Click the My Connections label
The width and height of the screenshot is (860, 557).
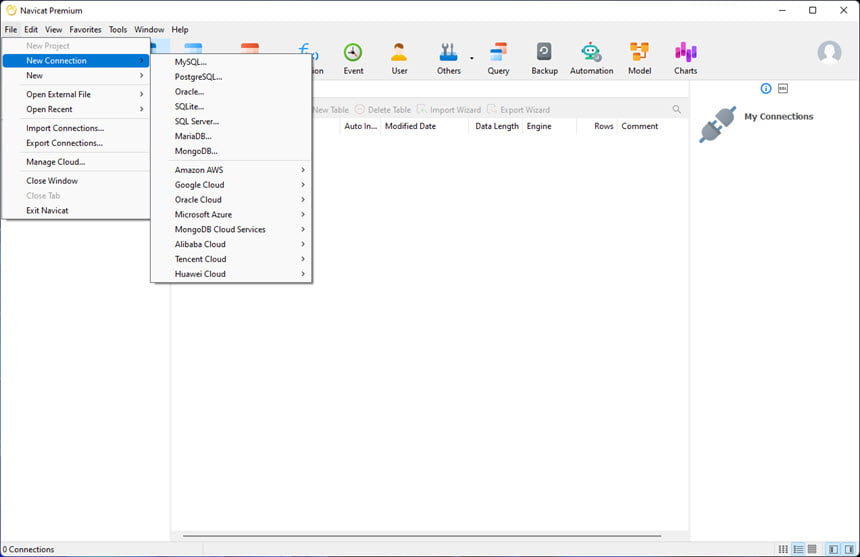(778, 116)
